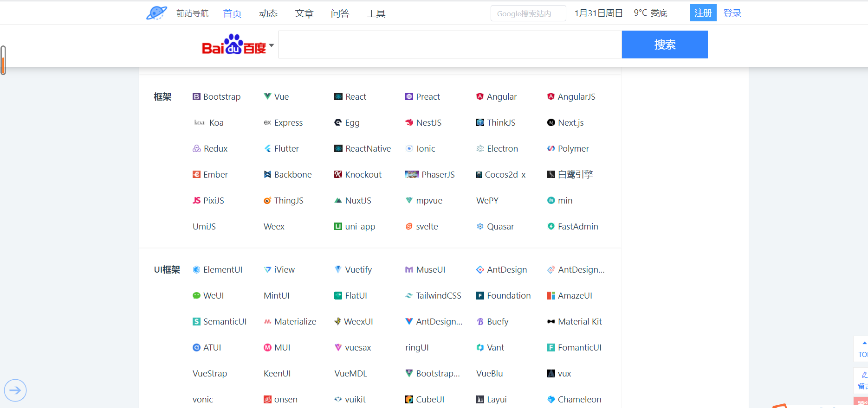Click the vonic text link
Screen dimensions: 868x408
[x=203, y=399]
